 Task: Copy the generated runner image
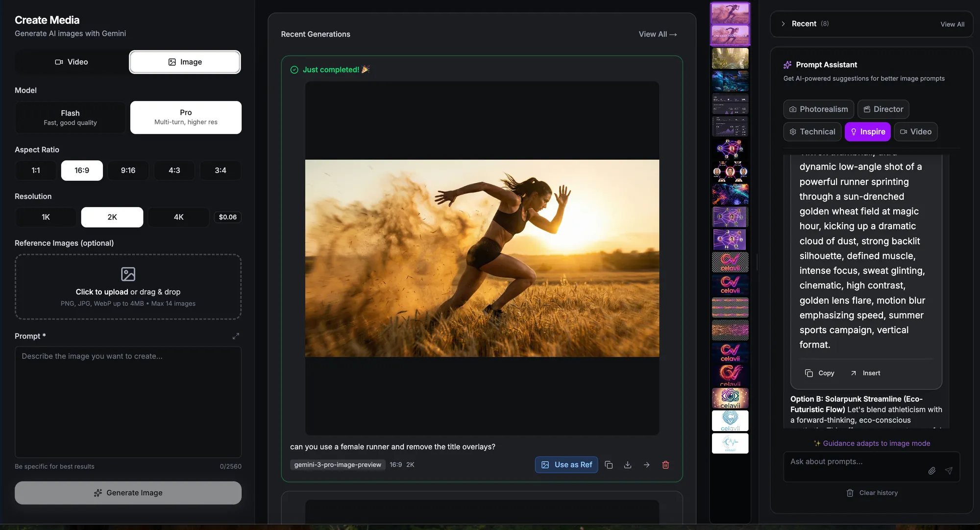[609, 464]
